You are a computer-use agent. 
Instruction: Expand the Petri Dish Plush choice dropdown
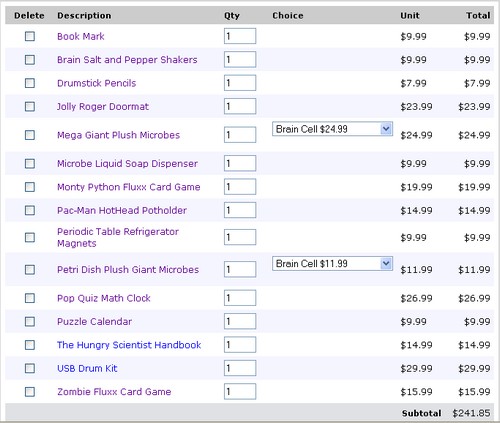click(x=332, y=263)
